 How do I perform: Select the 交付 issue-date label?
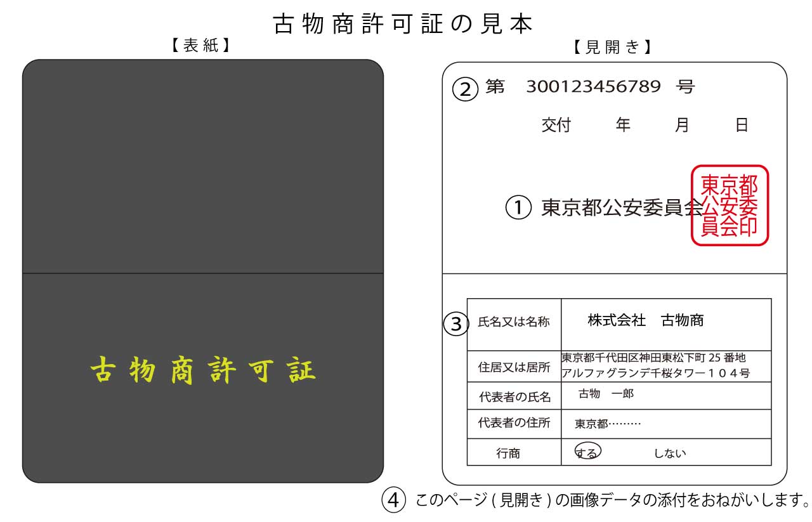556,125
